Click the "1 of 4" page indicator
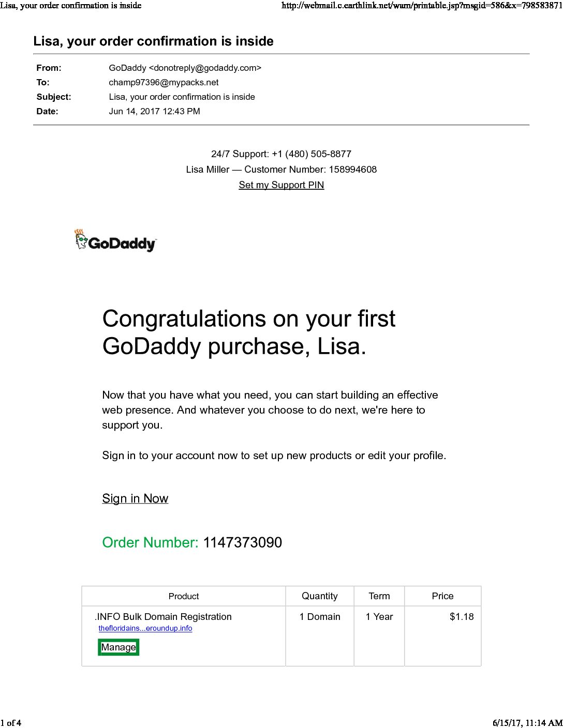This screenshot has height=728, width=563. click(x=11, y=723)
